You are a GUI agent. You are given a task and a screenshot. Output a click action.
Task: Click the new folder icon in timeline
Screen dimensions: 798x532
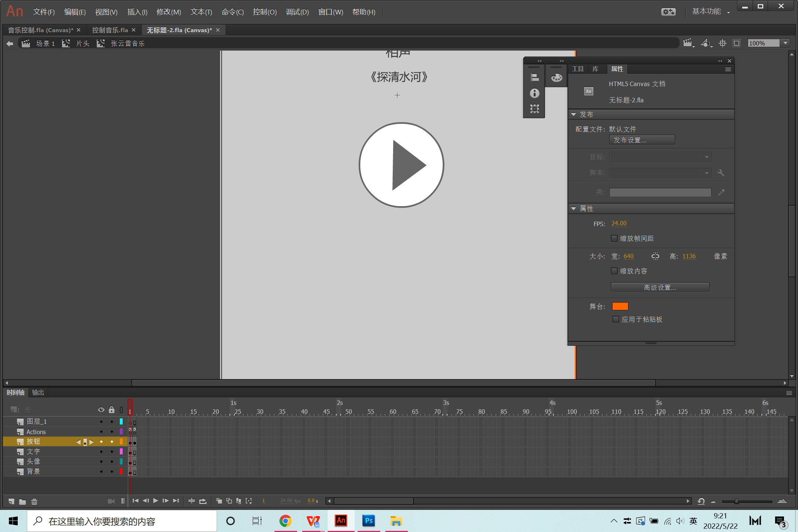point(23,501)
